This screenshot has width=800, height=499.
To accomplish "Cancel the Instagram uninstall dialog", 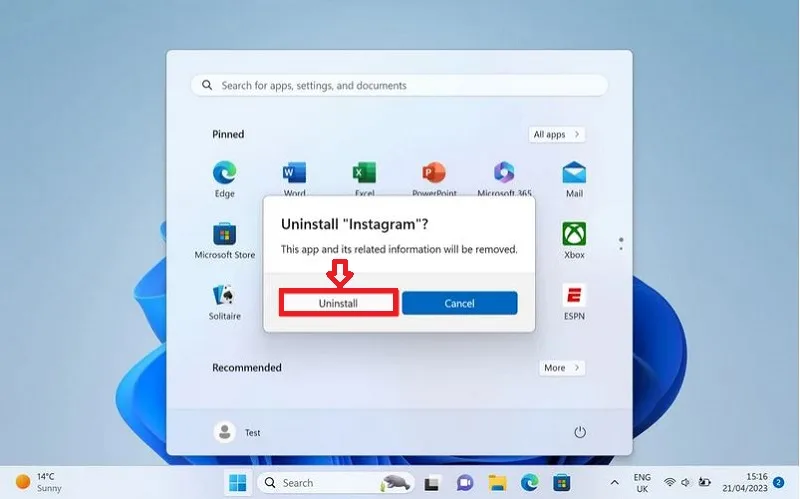I will click(x=459, y=303).
